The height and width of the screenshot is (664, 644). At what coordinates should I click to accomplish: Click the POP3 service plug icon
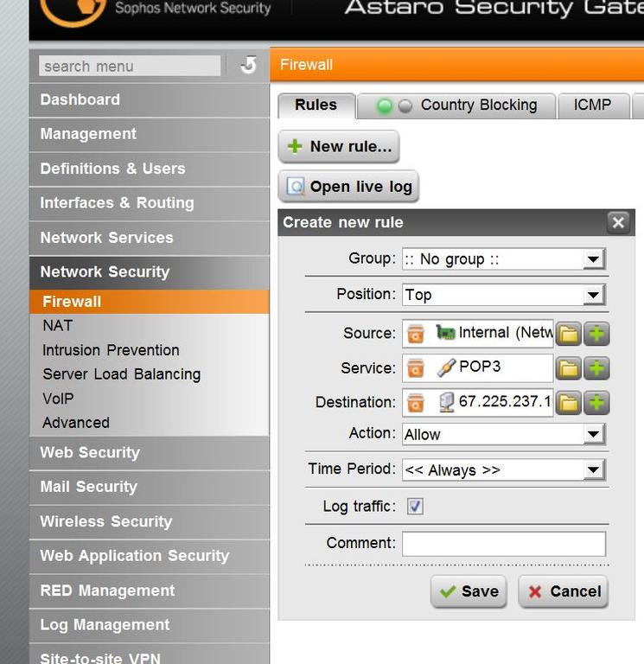pos(446,367)
